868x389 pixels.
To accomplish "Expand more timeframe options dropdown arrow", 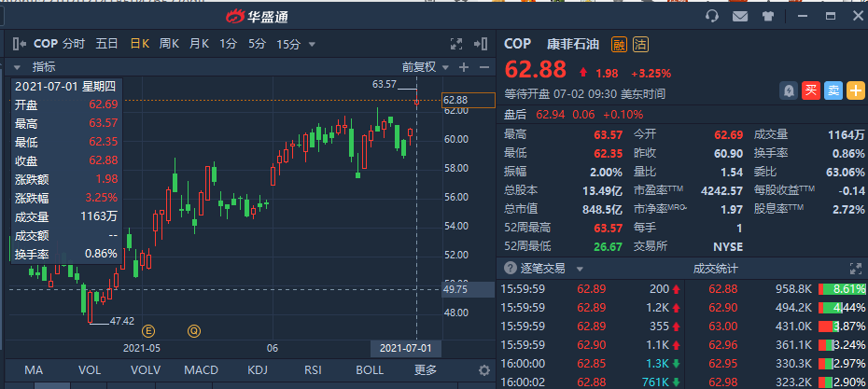I will coord(312,44).
